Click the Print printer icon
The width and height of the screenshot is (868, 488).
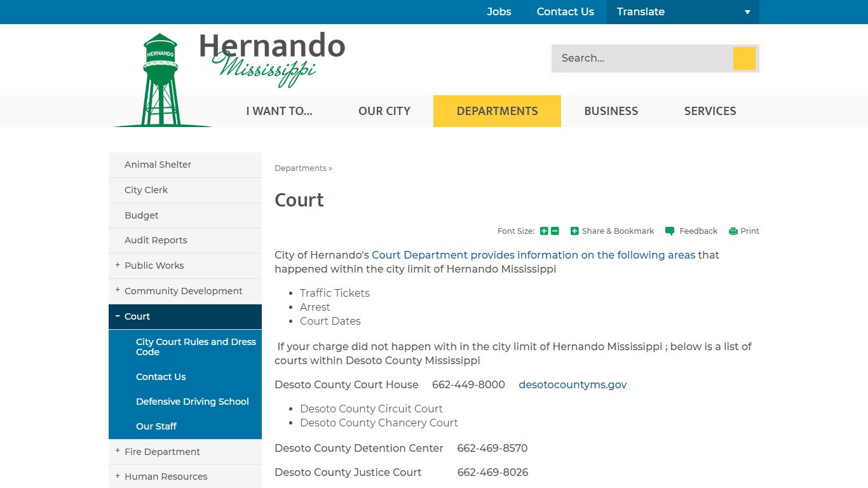coord(733,231)
